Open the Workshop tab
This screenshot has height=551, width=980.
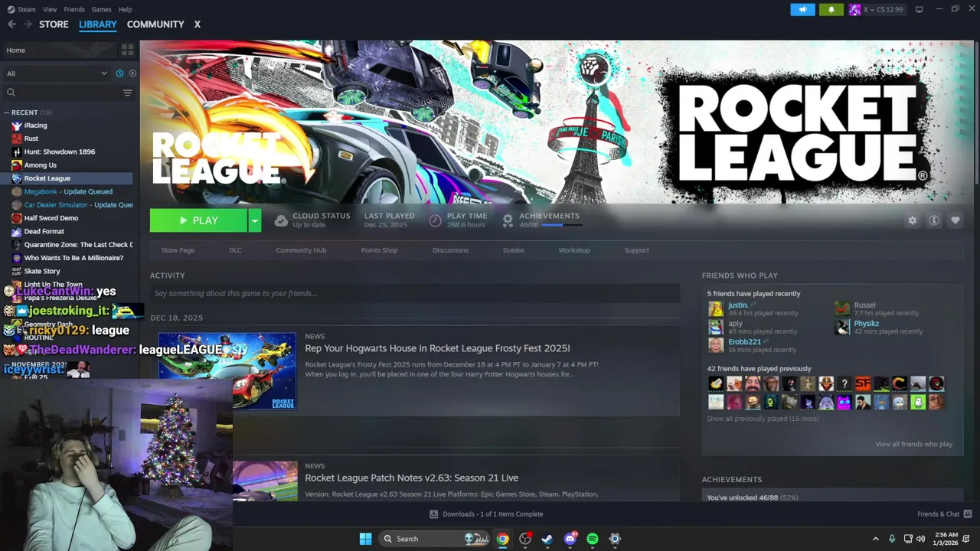pos(574,250)
